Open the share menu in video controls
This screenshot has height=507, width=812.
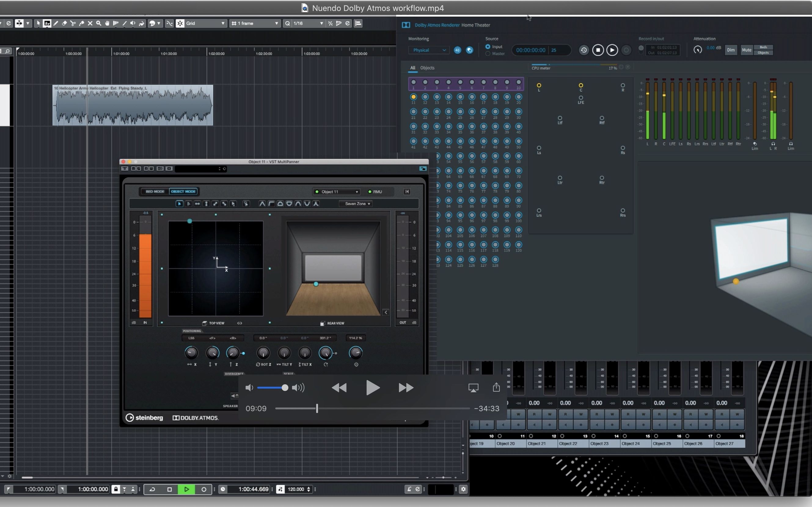tap(496, 387)
